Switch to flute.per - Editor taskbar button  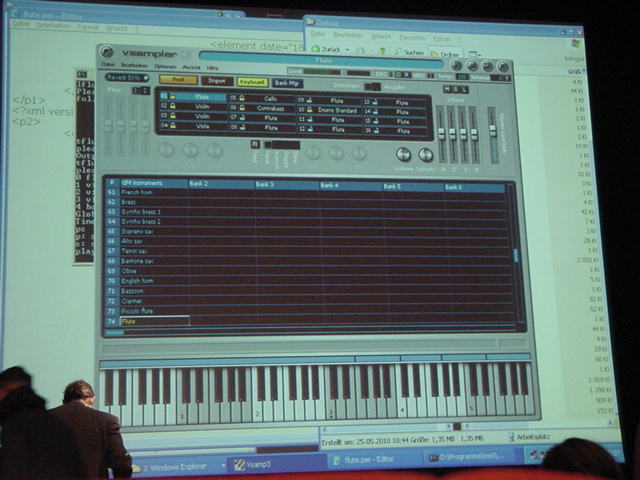(373, 459)
